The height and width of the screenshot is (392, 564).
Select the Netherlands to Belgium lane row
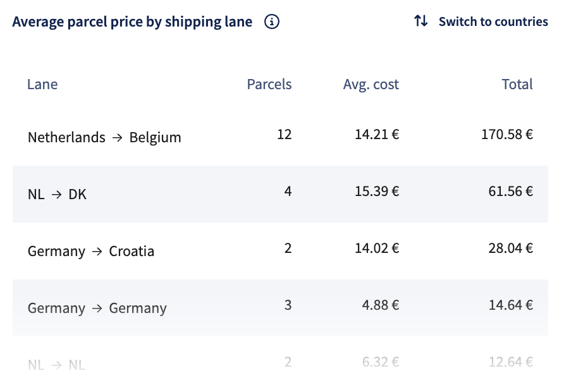coord(280,137)
